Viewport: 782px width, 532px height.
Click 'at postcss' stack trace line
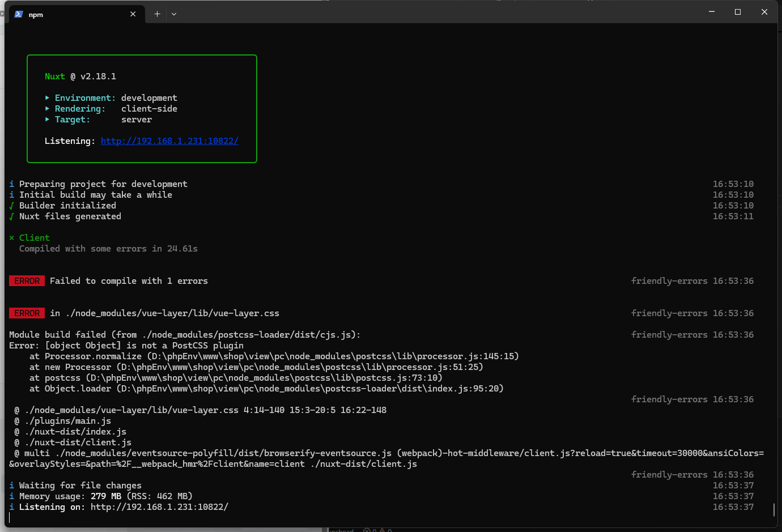pos(236,378)
